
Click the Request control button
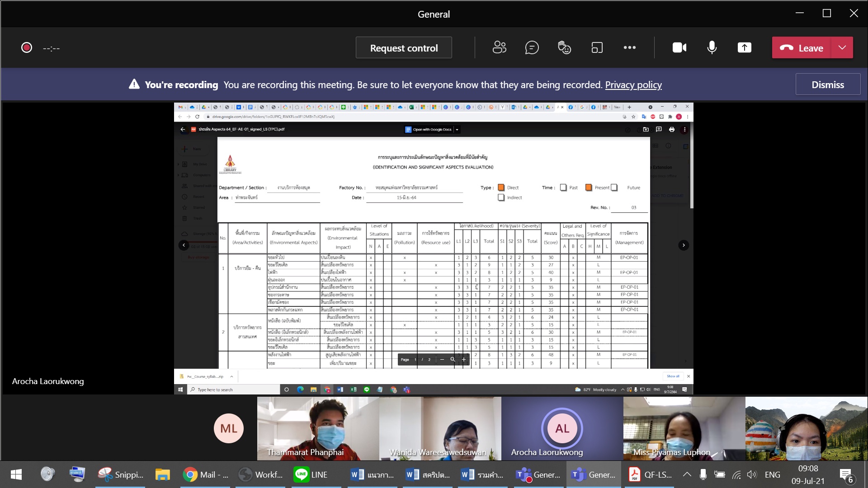click(404, 47)
